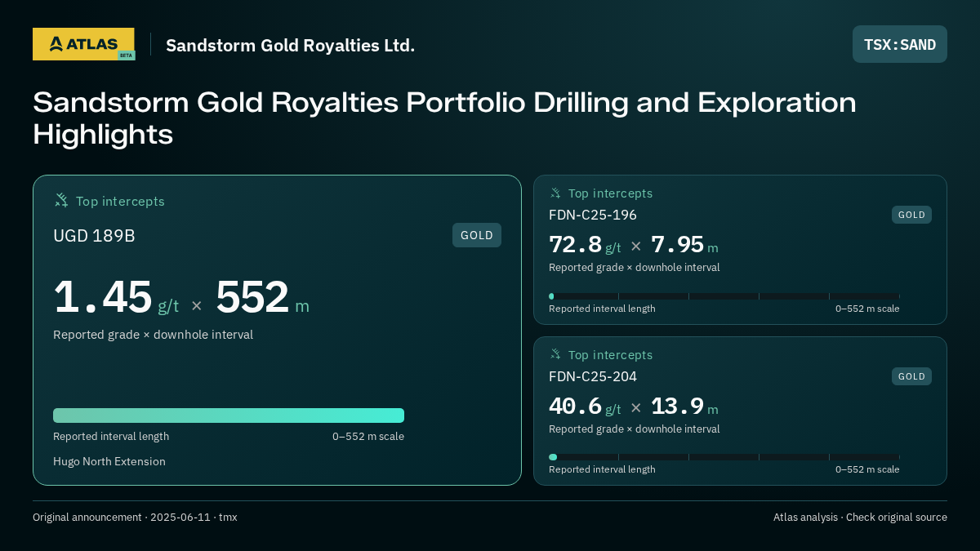Click the Atlas beta logo
Image resolution: width=980 pixels, height=551 pixels.
pyautogui.click(x=84, y=44)
